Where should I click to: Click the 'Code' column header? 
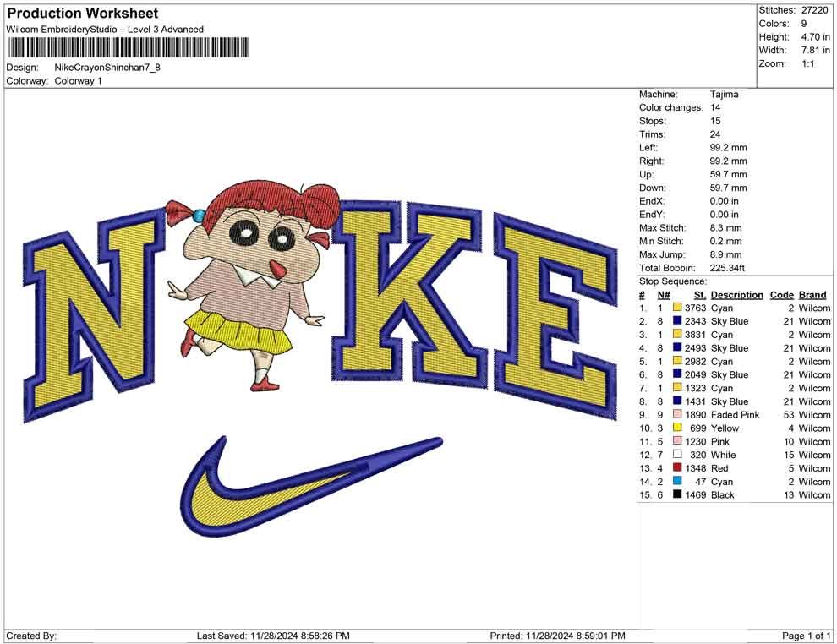781,294
